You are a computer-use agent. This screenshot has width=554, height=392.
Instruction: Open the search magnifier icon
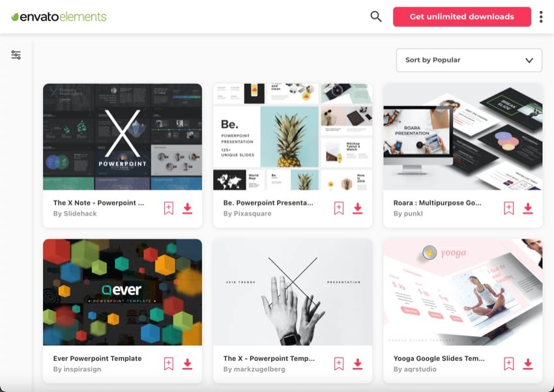click(x=376, y=16)
